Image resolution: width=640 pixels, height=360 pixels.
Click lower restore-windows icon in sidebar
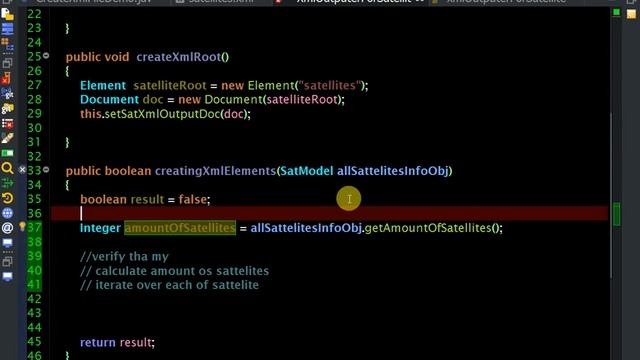[x=7, y=262]
